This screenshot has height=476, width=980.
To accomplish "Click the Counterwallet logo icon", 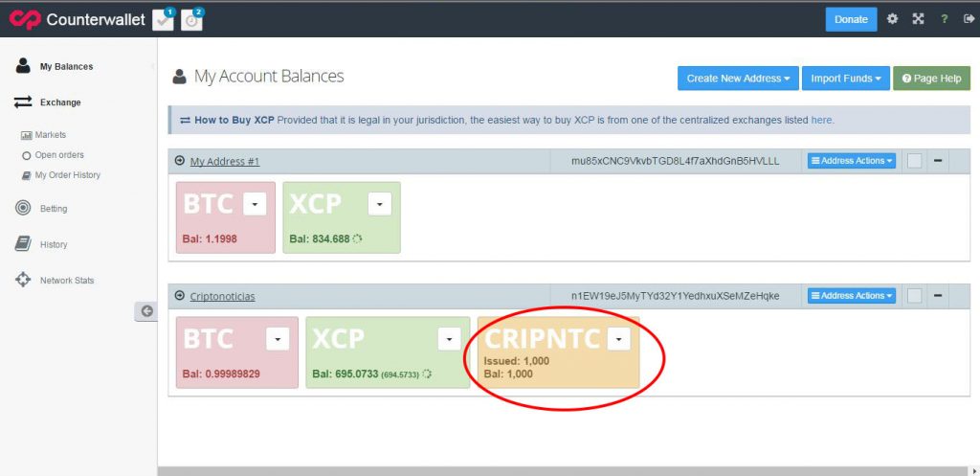I will pyautogui.click(x=24, y=19).
